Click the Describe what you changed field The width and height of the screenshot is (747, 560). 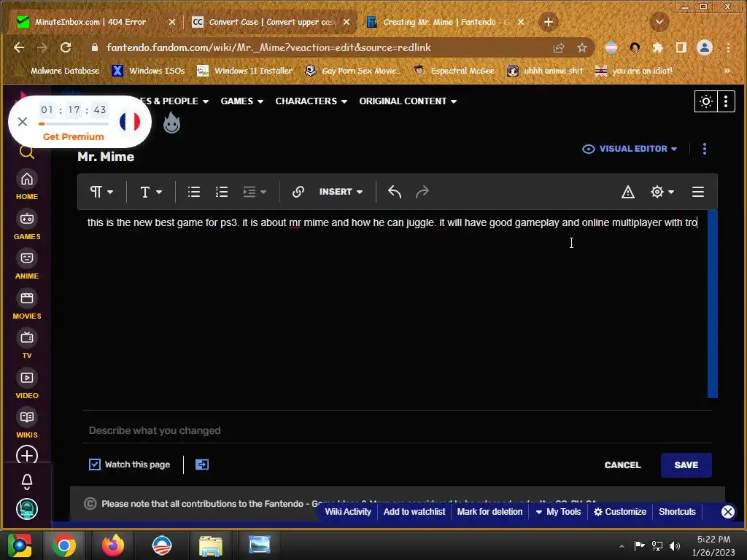[x=398, y=430]
